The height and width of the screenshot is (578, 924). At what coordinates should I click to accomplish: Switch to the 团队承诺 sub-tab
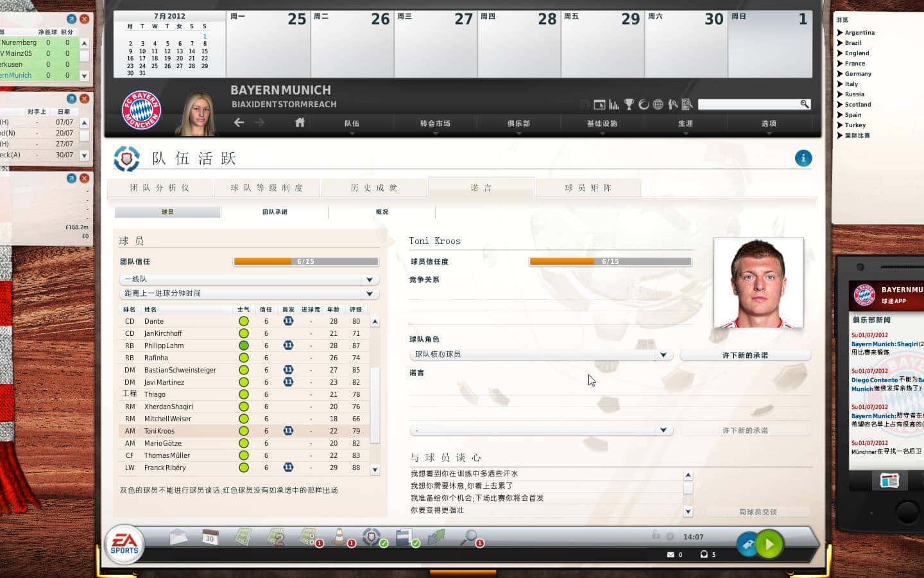275,212
